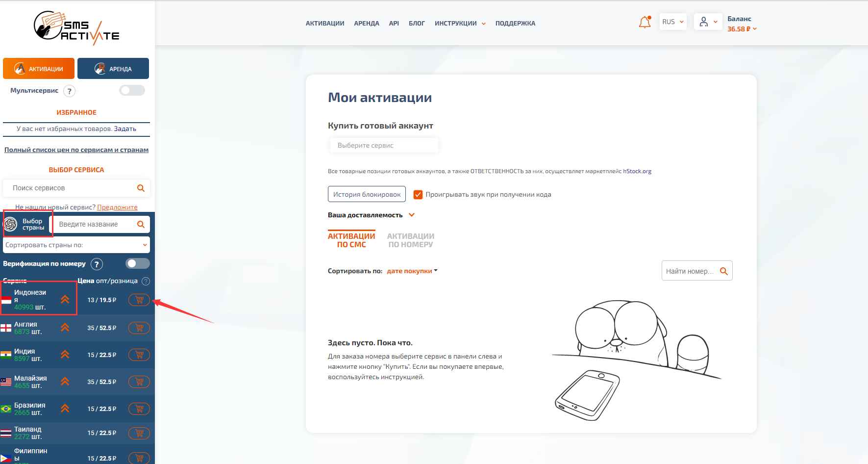Toggle Верификация по номеру switch
Screen dimensions: 868x464
(137, 263)
